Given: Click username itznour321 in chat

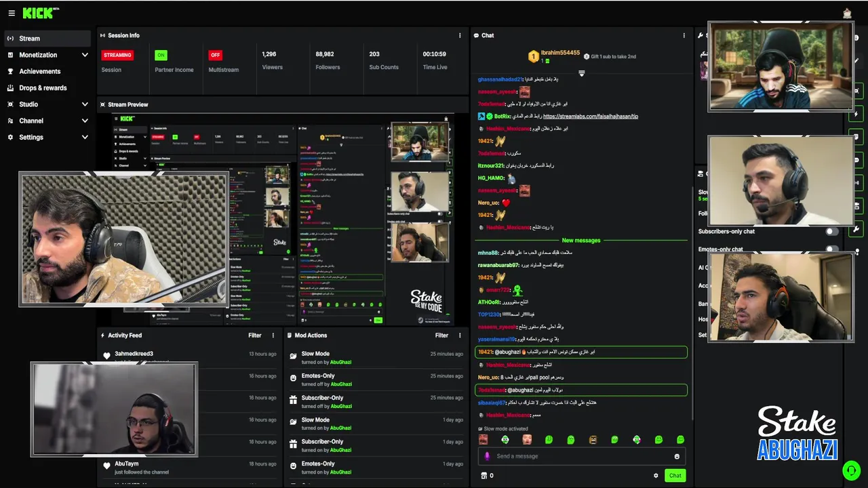Looking at the screenshot, I should (491, 165).
